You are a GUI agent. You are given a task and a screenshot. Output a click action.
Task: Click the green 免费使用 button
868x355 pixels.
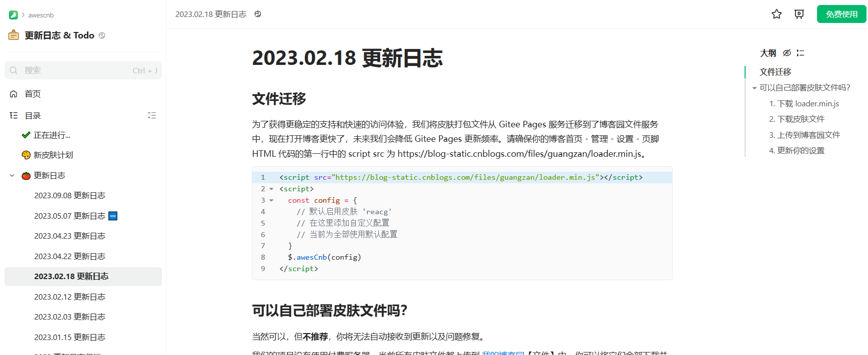(x=842, y=14)
